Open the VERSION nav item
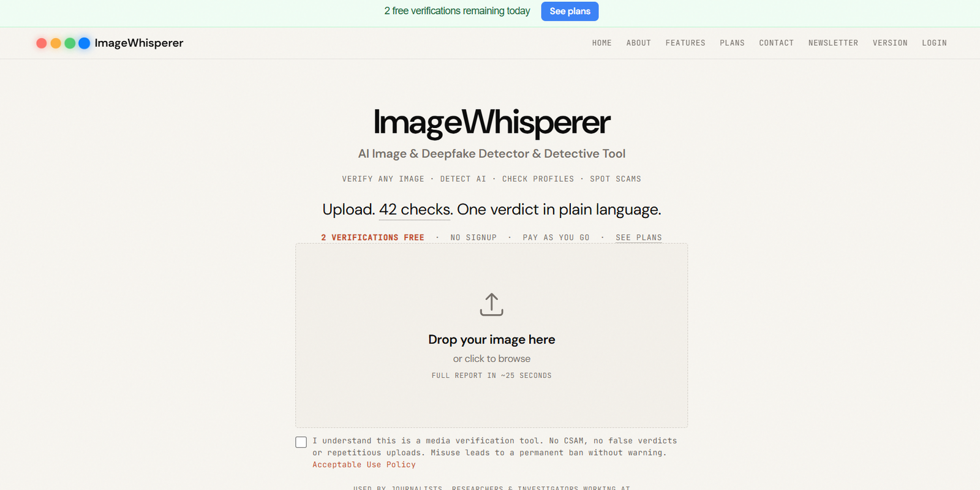Image resolution: width=980 pixels, height=490 pixels. 890,43
